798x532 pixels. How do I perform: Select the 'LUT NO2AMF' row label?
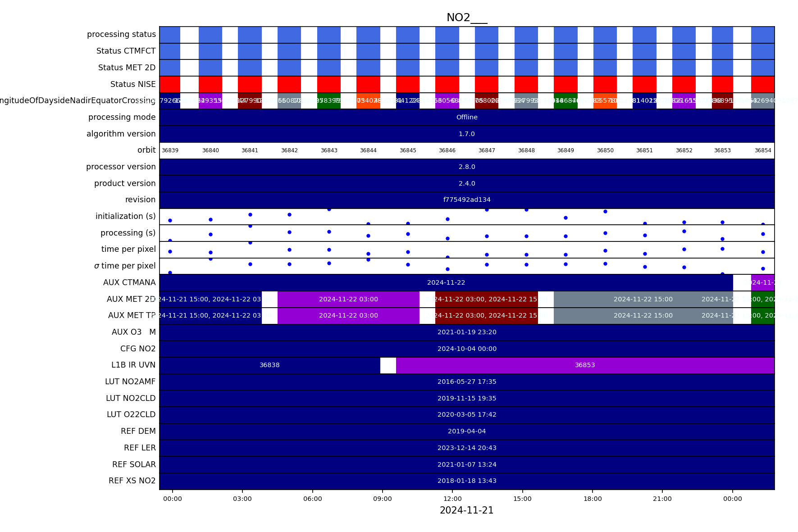click(x=130, y=382)
